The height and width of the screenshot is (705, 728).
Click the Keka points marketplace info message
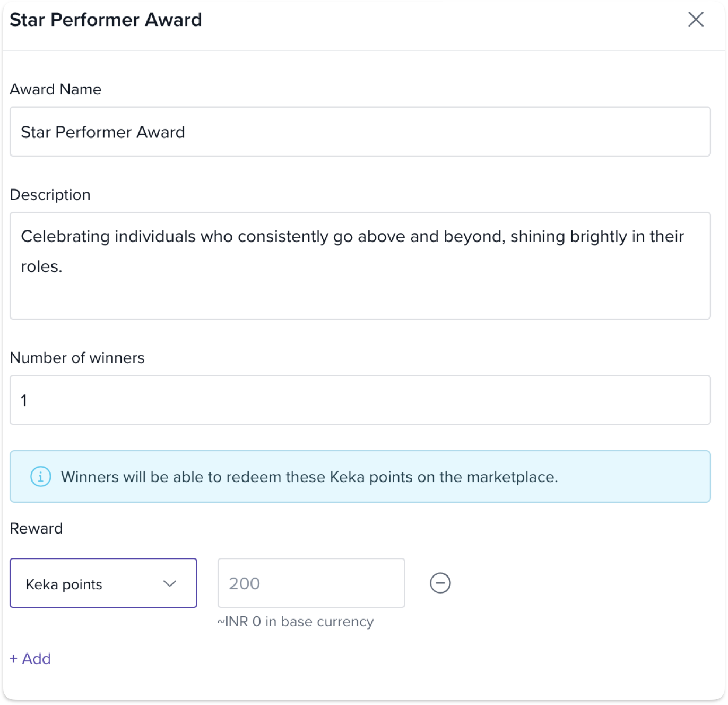309,477
